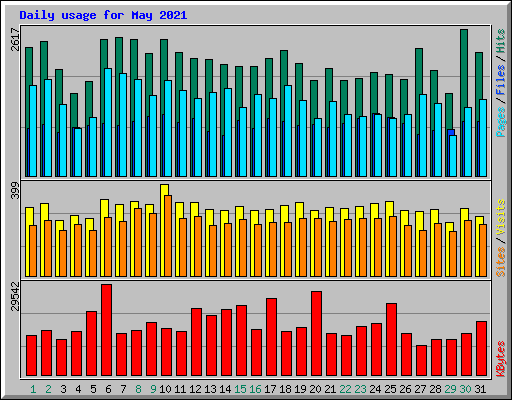Click day label "8" on the x-axis

[x=138, y=389]
